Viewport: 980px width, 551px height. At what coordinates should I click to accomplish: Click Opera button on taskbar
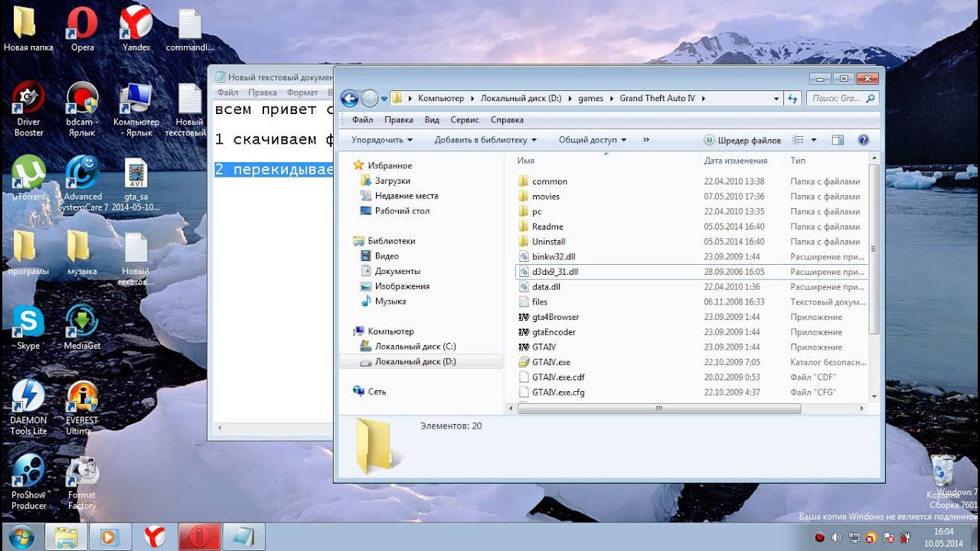pos(200,537)
